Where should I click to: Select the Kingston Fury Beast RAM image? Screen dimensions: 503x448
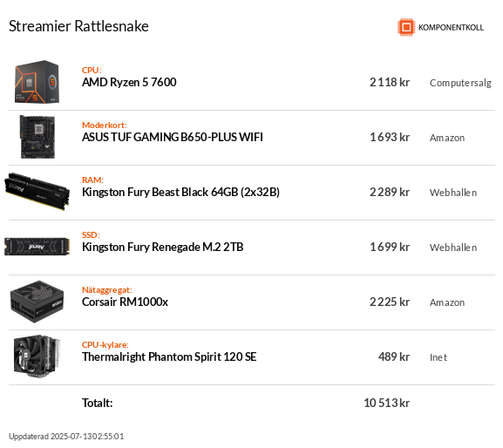pos(37,192)
